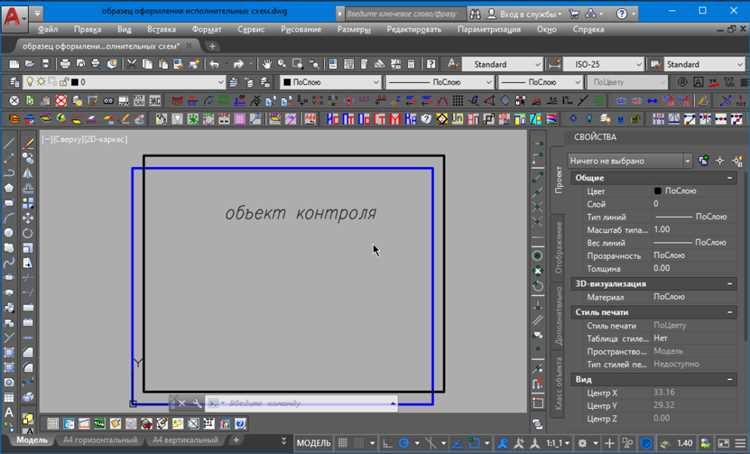The image size is (750, 454).
Task: Open the Размеры menu
Action: 354,29
